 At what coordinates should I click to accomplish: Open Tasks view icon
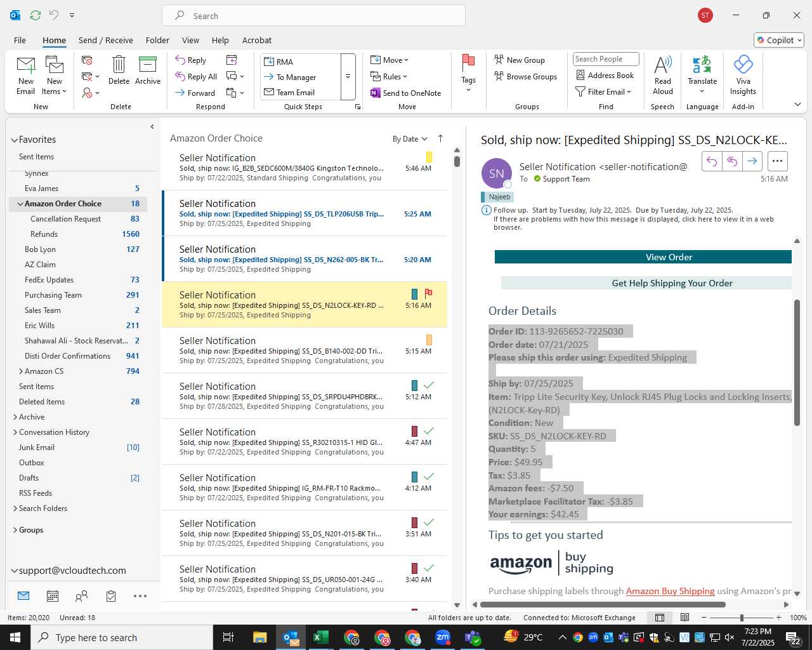111,596
